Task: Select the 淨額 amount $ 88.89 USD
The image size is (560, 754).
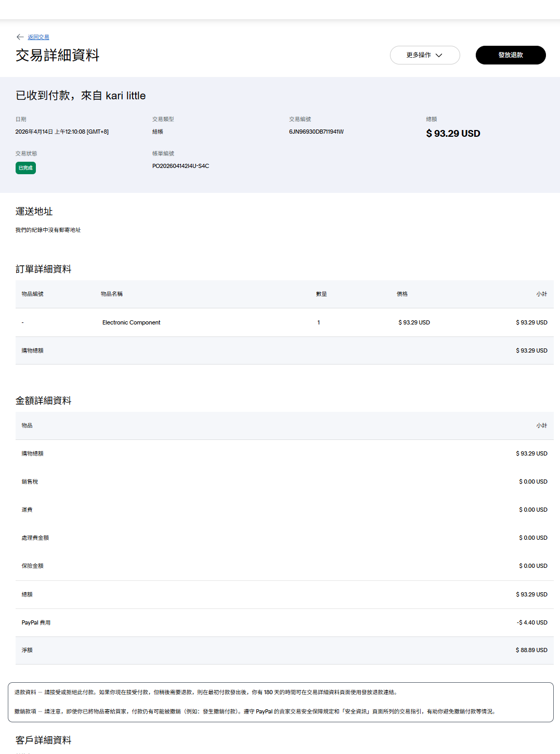Action: pyautogui.click(x=531, y=651)
